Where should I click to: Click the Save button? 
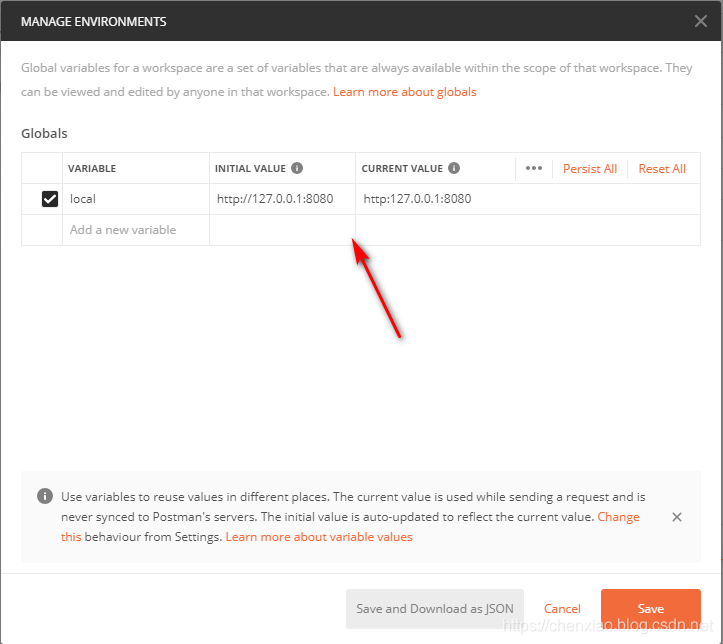click(x=651, y=609)
